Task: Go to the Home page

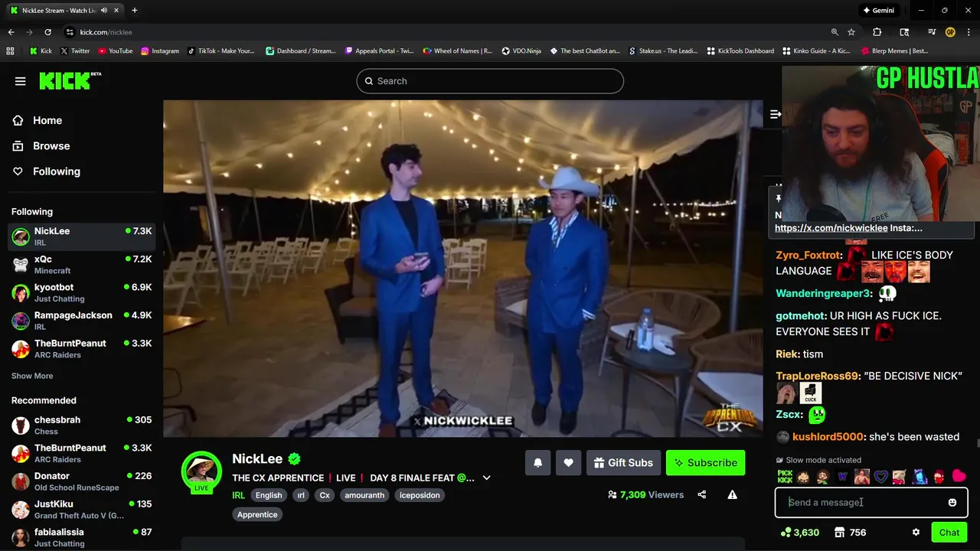Action: coord(47,120)
